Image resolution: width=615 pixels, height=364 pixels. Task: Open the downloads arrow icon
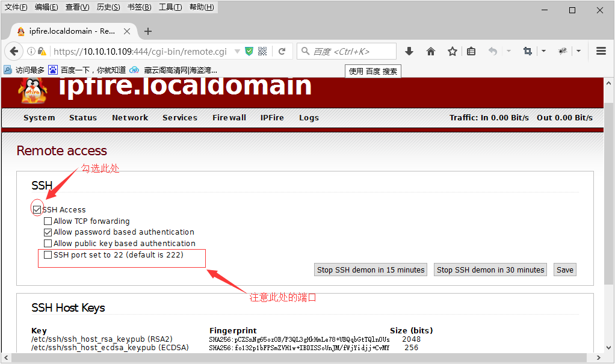click(x=409, y=51)
